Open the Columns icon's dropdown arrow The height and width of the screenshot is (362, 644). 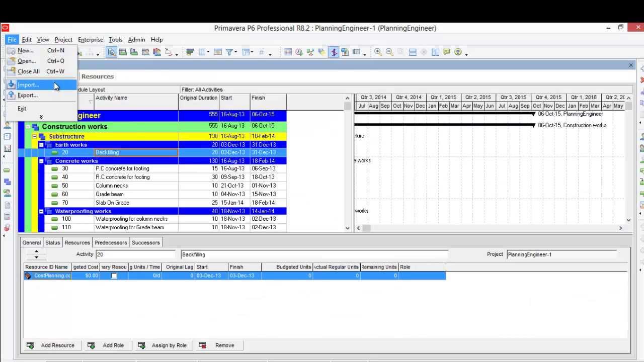[208, 52]
